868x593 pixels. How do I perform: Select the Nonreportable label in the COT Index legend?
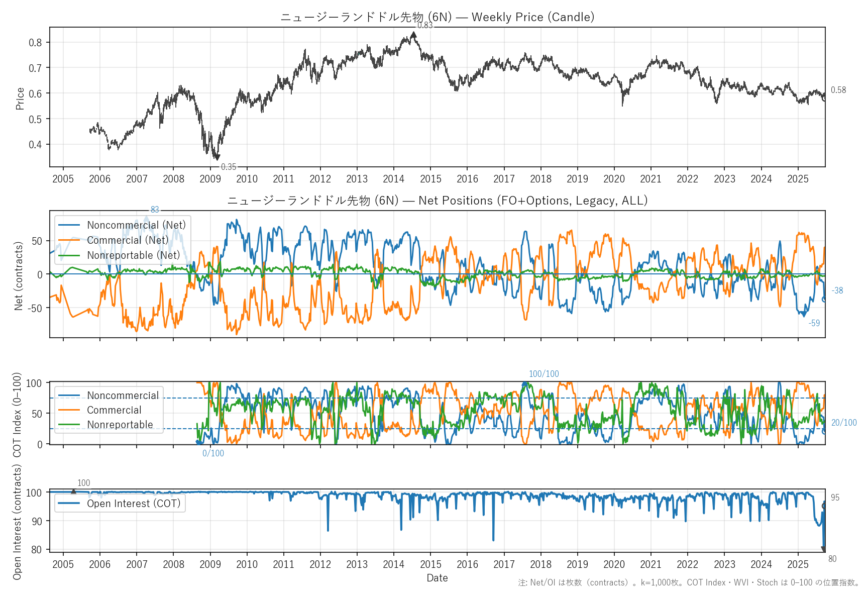pyautogui.click(x=120, y=425)
